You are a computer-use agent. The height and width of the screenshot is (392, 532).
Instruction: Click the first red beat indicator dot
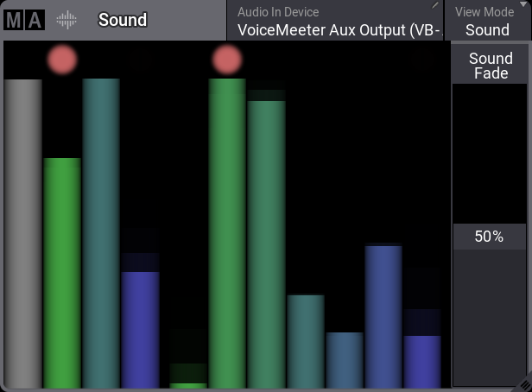[62, 60]
